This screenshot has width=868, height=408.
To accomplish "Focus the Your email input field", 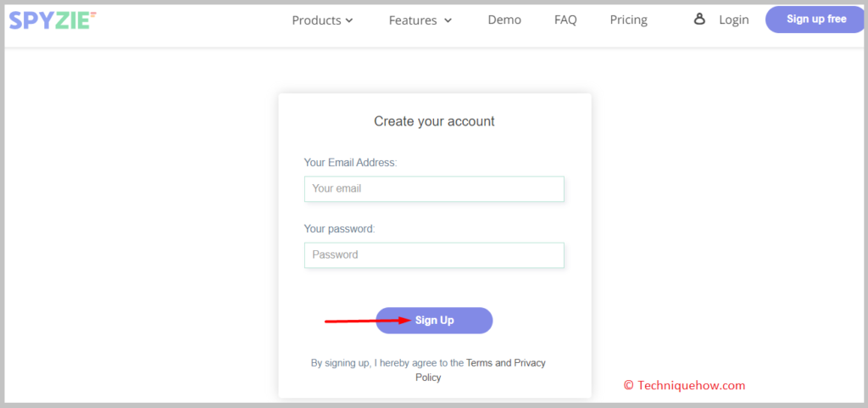I will (434, 189).
